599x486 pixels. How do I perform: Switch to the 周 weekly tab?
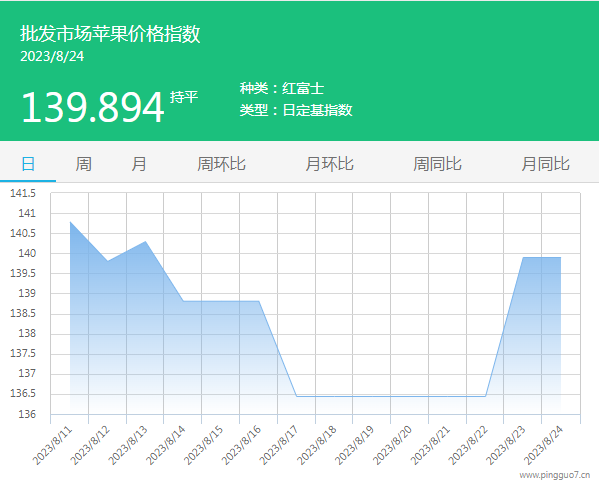pos(83,164)
